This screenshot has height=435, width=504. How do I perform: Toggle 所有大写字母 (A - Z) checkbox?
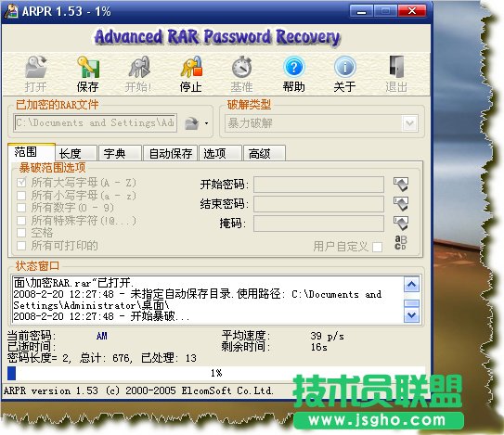pos(21,183)
